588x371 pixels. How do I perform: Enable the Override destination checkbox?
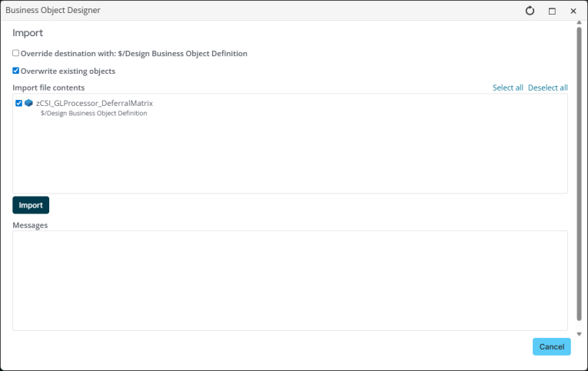16,54
